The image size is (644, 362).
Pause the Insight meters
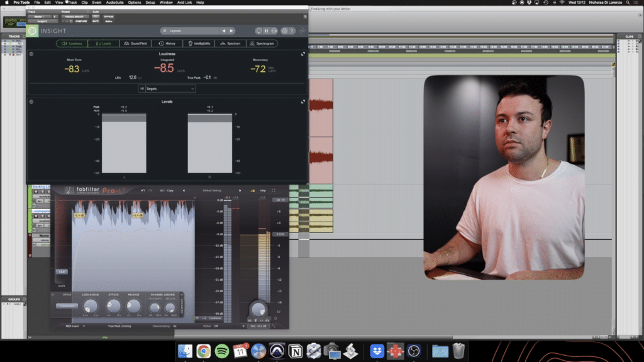tap(266, 31)
